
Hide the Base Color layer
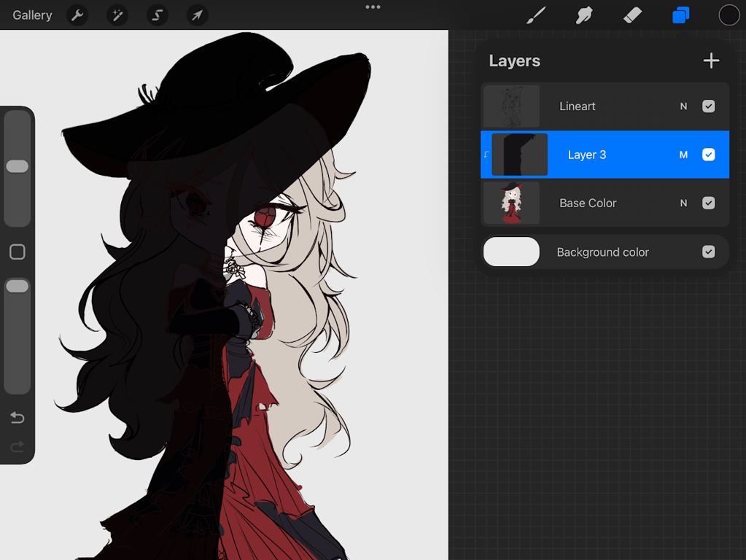tap(708, 203)
